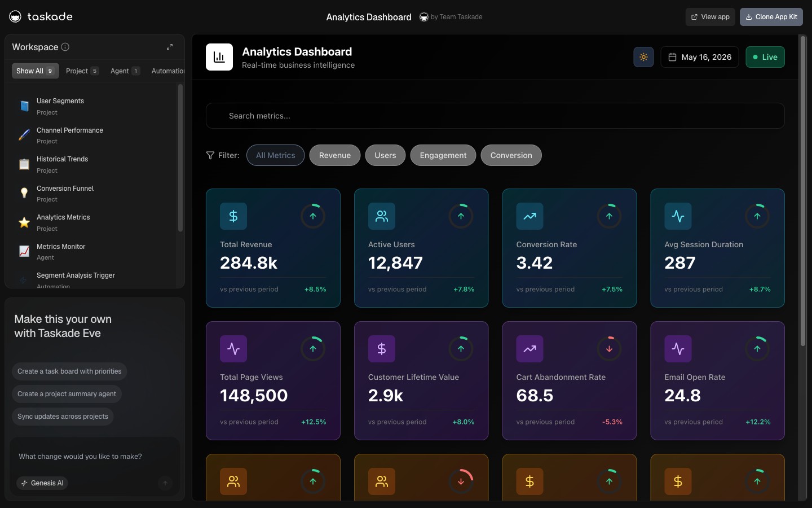Filter by Conversion
812x508 pixels.
pyautogui.click(x=511, y=155)
